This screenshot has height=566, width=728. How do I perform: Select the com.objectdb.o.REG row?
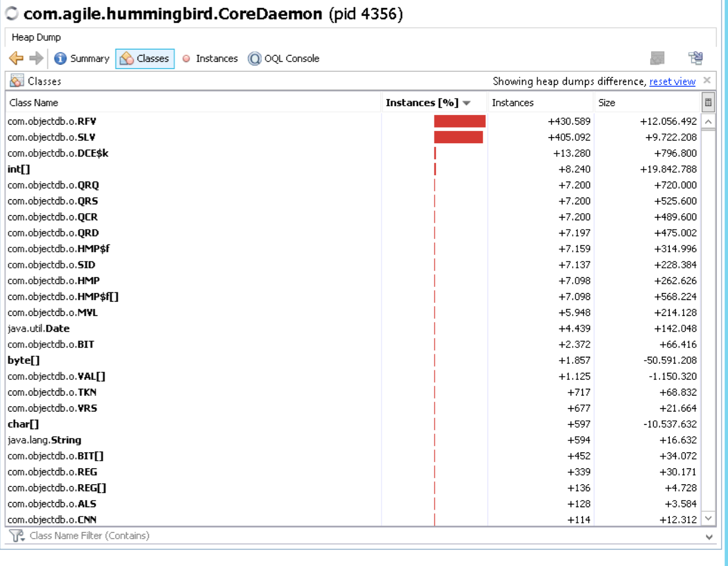coord(353,472)
